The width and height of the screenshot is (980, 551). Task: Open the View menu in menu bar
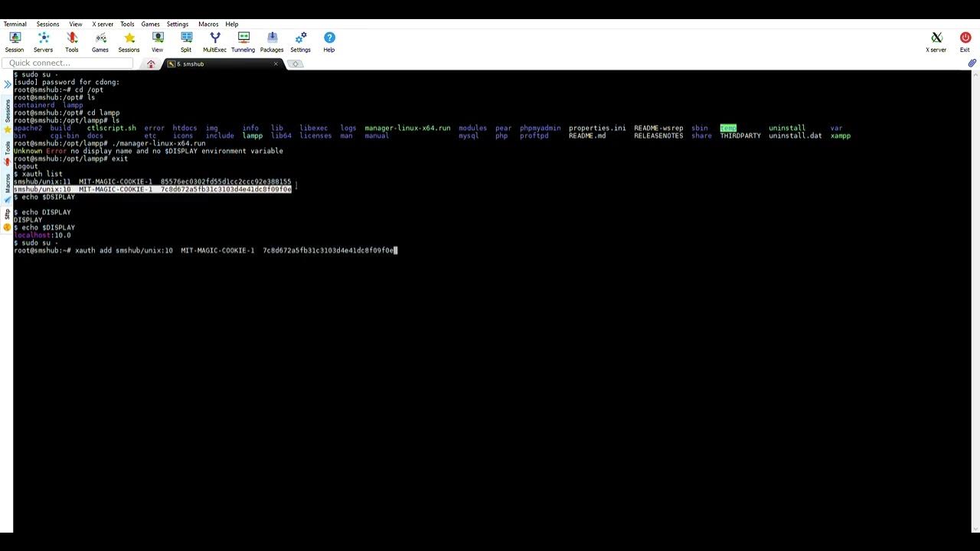76,24
